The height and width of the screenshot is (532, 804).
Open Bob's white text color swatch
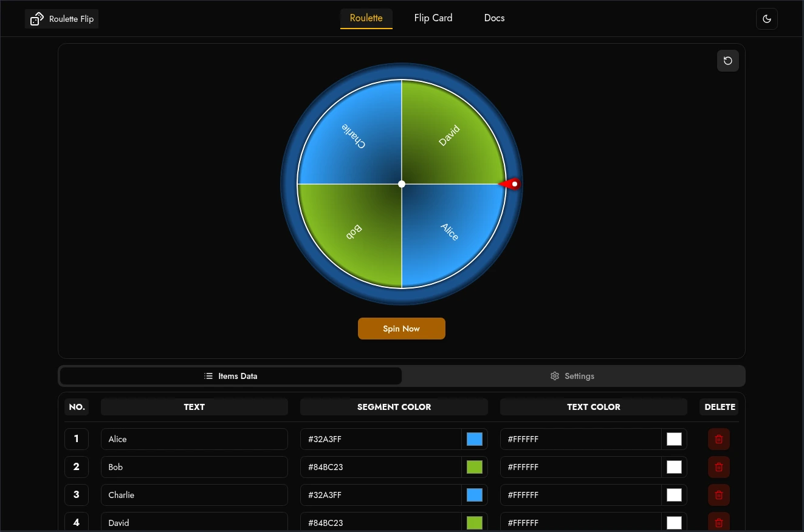click(675, 467)
